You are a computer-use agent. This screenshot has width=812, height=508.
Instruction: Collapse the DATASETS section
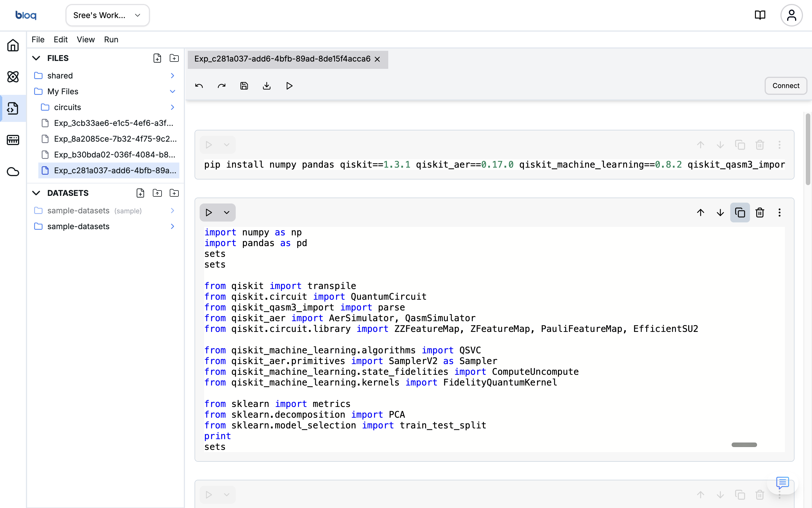(36, 193)
